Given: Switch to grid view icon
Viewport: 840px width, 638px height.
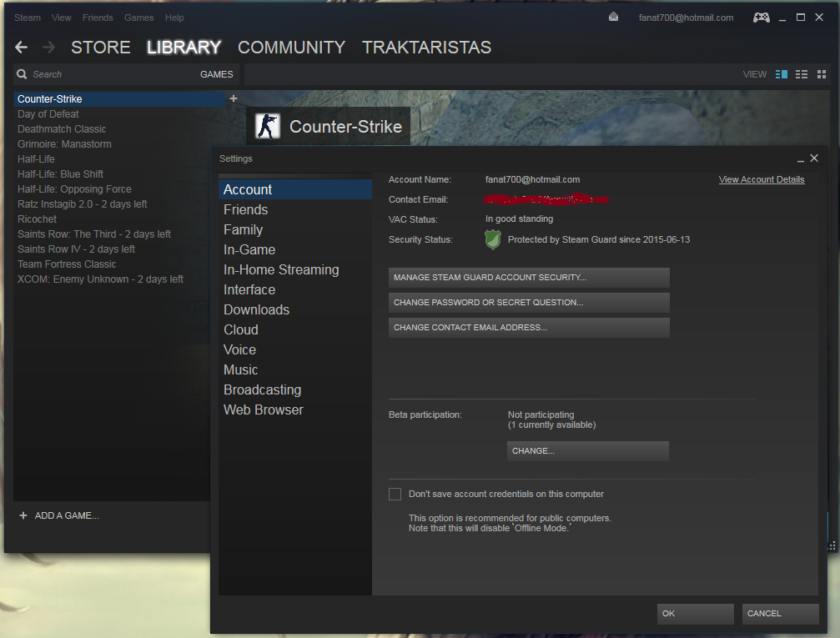Looking at the screenshot, I should point(822,74).
